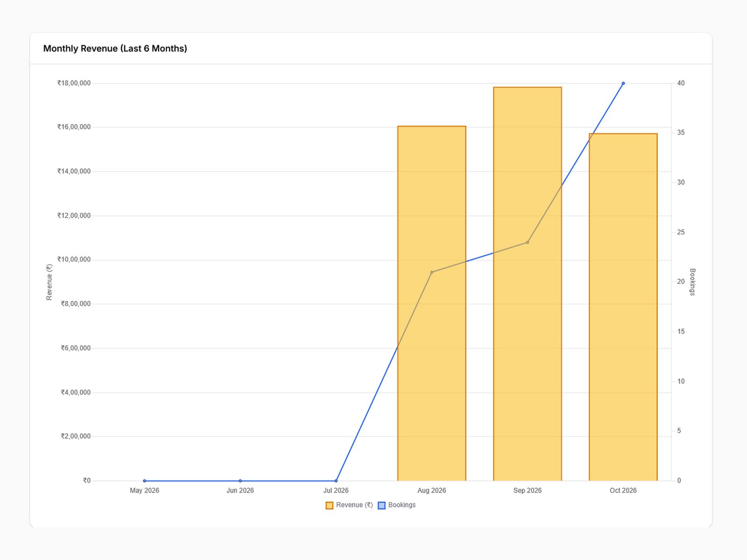Image resolution: width=747 pixels, height=560 pixels.
Task: Select the Sep 2026 revenue bar
Action: point(527,284)
